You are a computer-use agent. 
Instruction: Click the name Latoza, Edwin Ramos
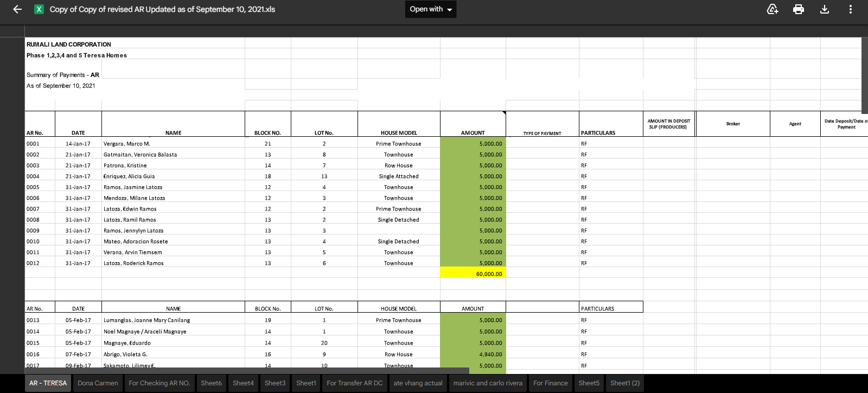(130, 209)
